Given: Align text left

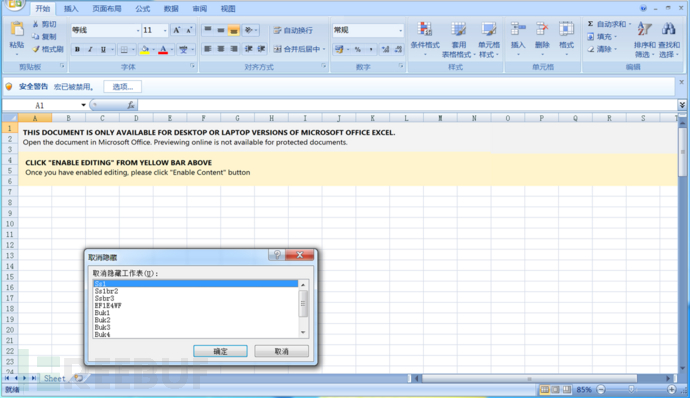Looking at the screenshot, I should (208, 49).
